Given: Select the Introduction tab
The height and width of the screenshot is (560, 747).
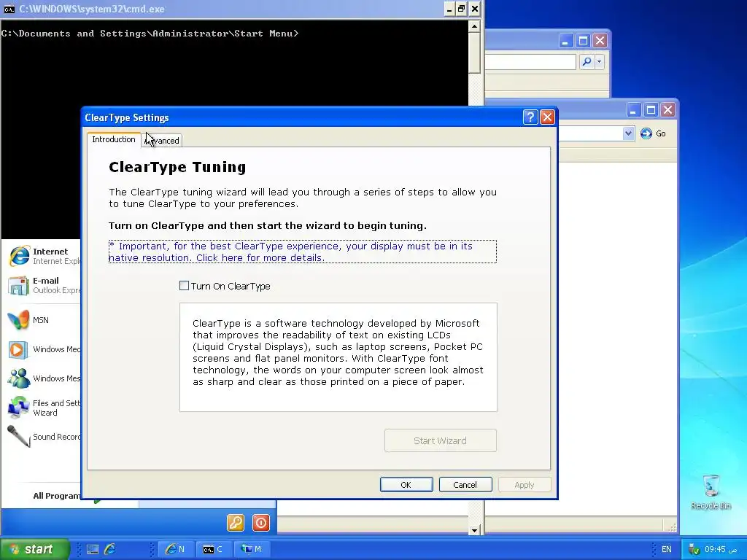Looking at the screenshot, I should click(113, 139).
